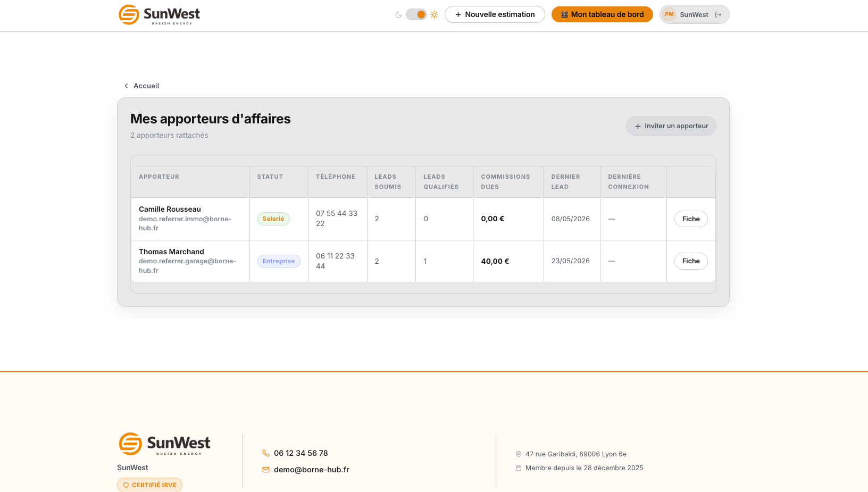
Task: Click the 0,00 € commission value
Action: pos(493,219)
